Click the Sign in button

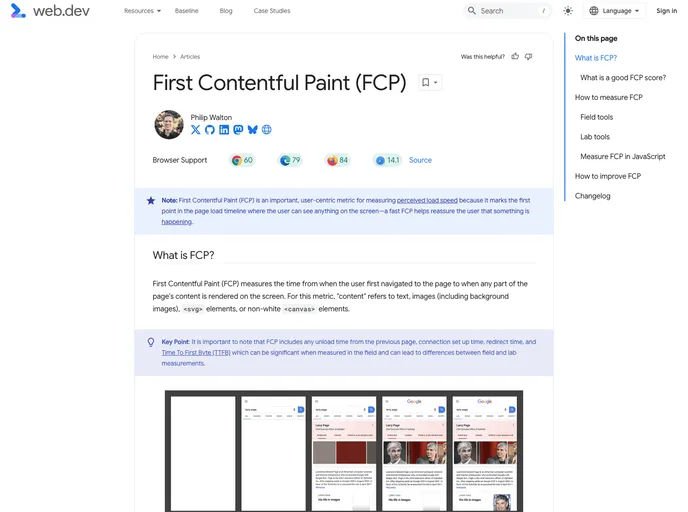pos(666,11)
